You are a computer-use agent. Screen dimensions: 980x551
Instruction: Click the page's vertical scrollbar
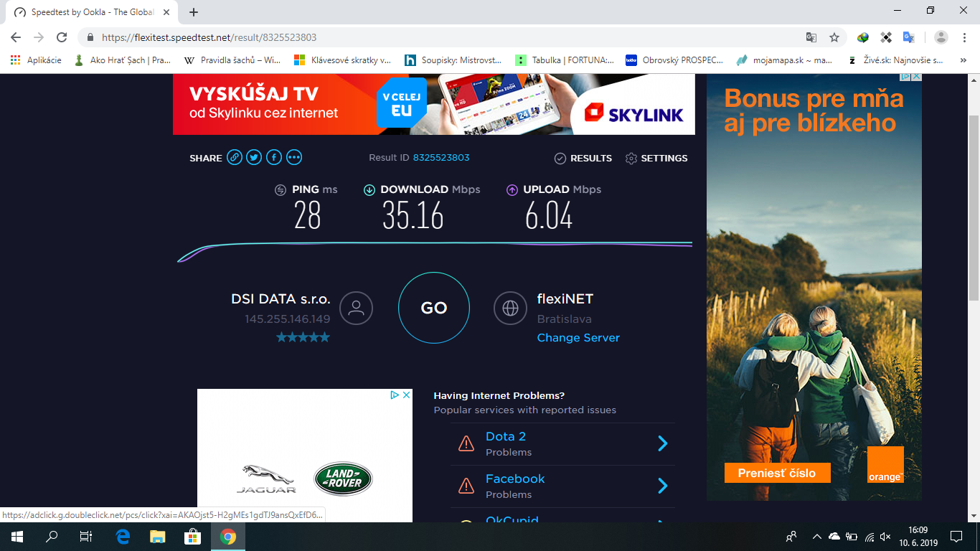coord(974,208)
